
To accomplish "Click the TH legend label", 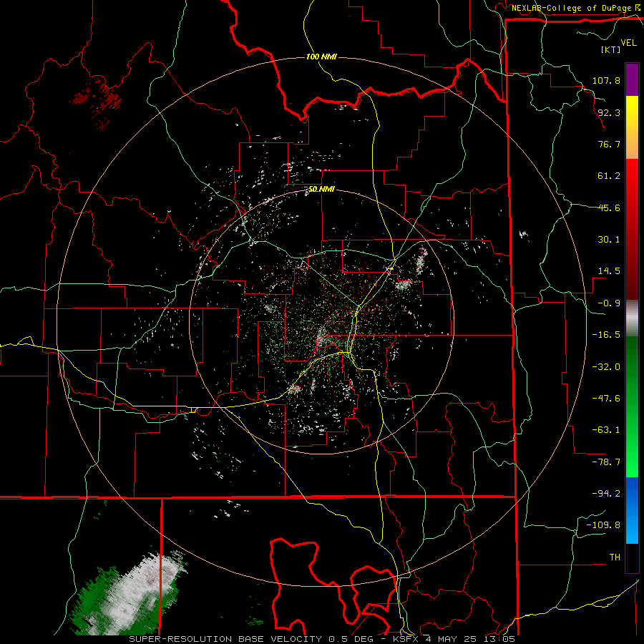I will pos(615,557).
